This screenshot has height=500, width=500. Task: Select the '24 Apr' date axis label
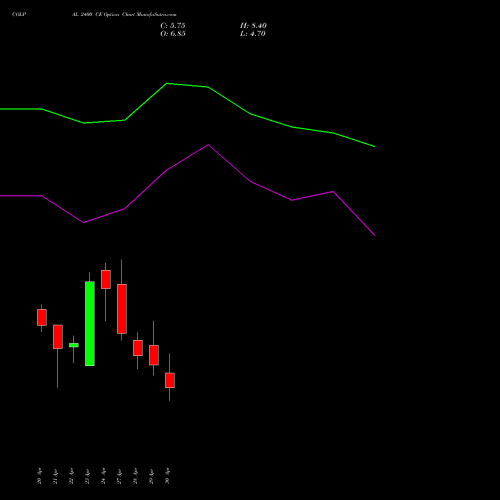coord(103,476)
